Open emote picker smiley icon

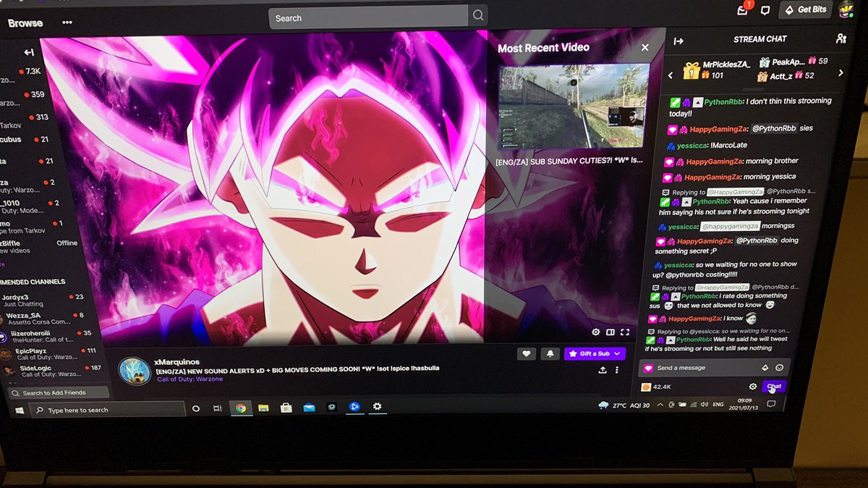pyautogui.click(x=779, y=367)
